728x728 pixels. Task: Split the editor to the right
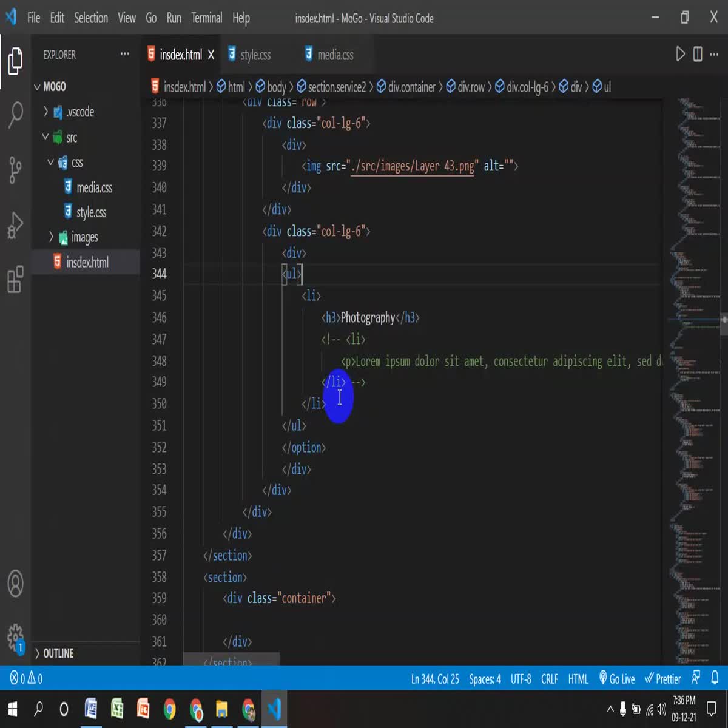coord(698,55)
